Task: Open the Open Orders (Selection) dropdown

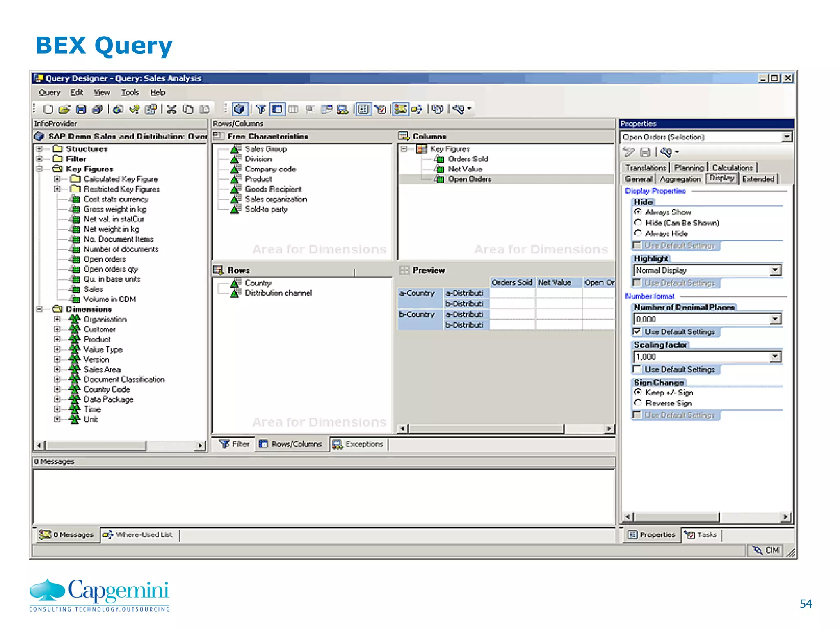Action: click(786, 137)
